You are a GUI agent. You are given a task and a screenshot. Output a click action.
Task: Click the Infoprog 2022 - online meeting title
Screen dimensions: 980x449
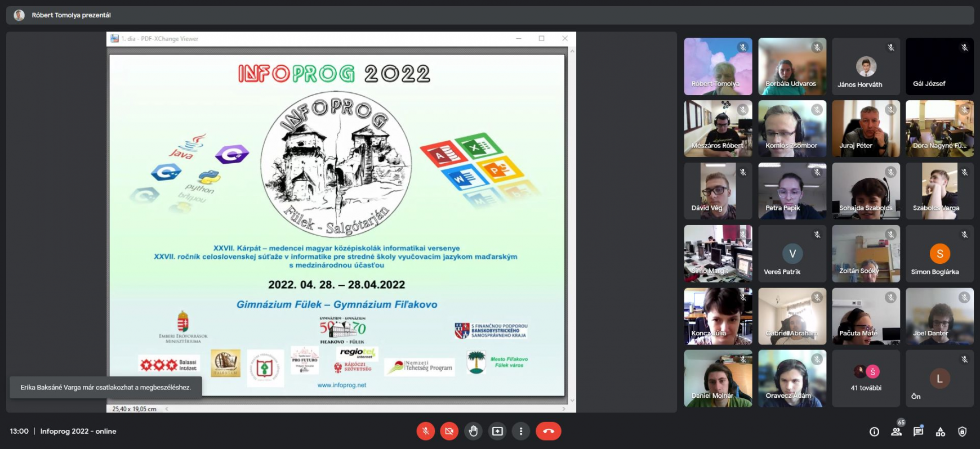(78, 431)
